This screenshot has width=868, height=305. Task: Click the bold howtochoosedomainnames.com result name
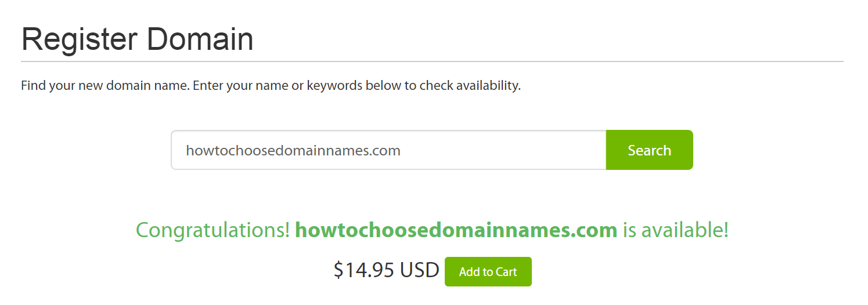point(456,230)
